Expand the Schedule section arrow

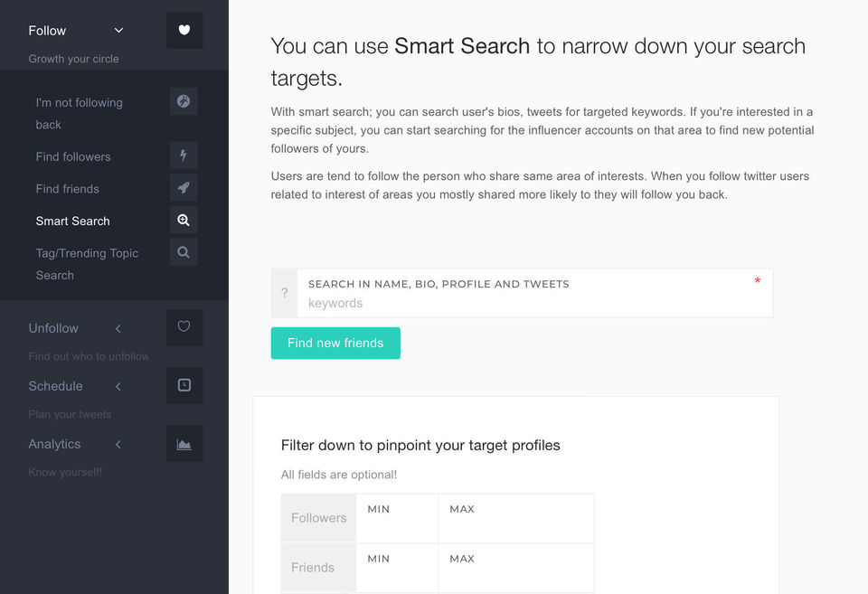point(118,386)
